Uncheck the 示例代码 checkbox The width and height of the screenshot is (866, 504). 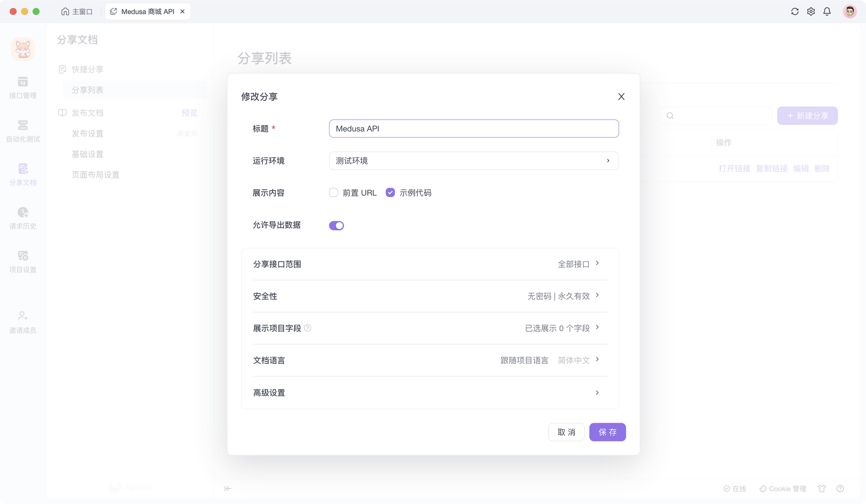(390, 193)
